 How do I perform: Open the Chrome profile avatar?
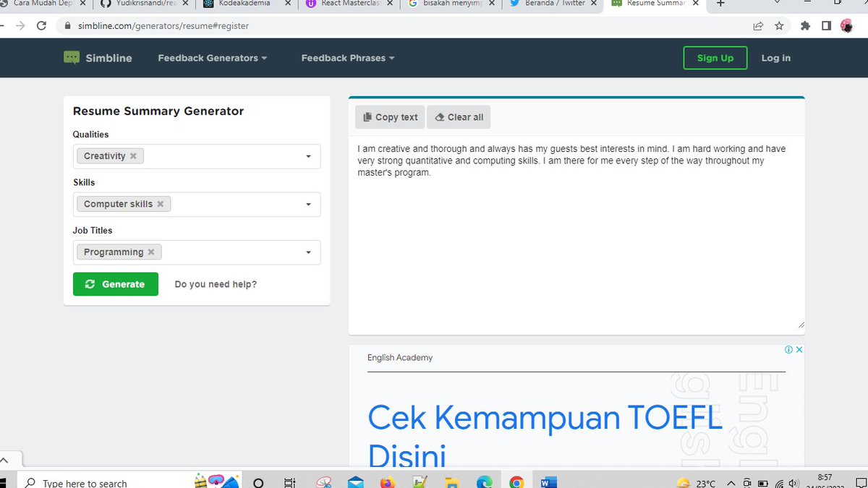846,26
